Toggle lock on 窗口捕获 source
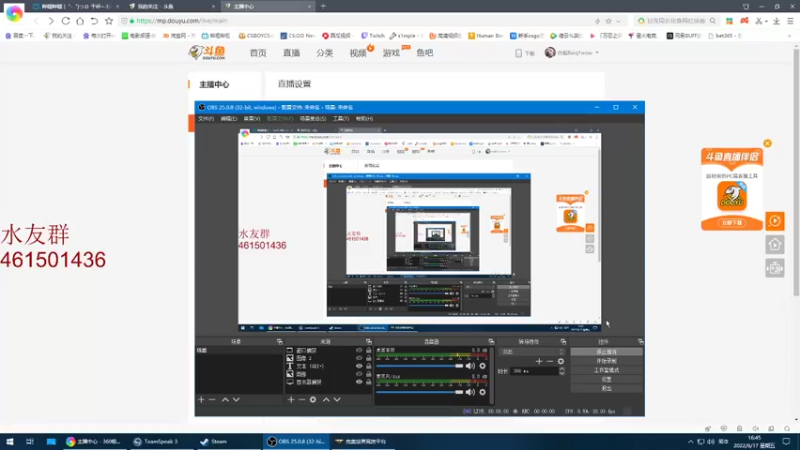Screen dimensions: 800x450 click(x=368, y=351)
